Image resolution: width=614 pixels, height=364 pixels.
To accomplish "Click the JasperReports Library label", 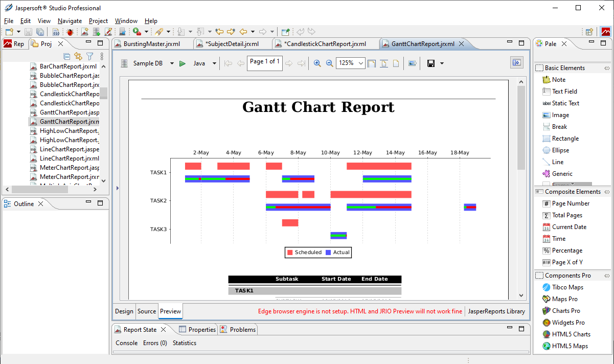I will [x=497, y=311].
